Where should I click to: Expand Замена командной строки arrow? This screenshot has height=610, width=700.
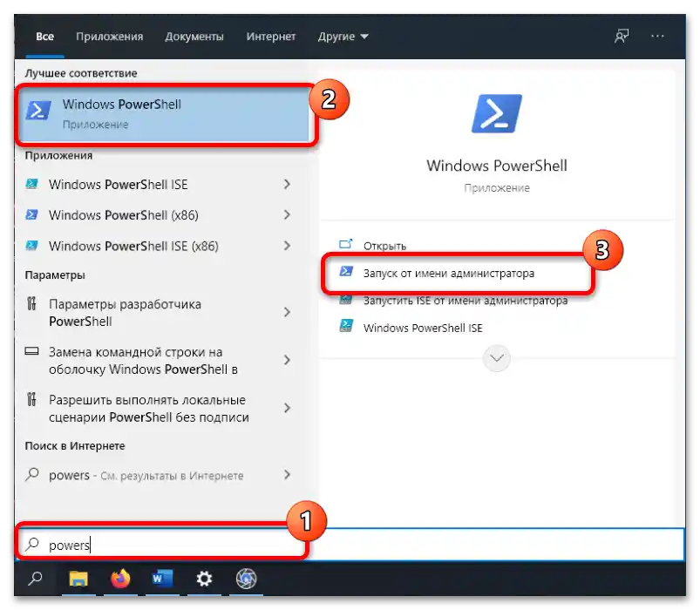tap(287, 360)
